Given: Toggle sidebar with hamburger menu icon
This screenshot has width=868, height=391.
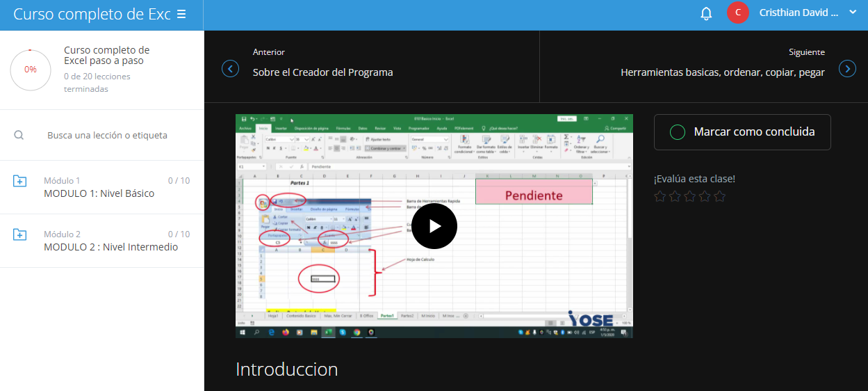Looking at the screenshot, I should pos(181,14).
